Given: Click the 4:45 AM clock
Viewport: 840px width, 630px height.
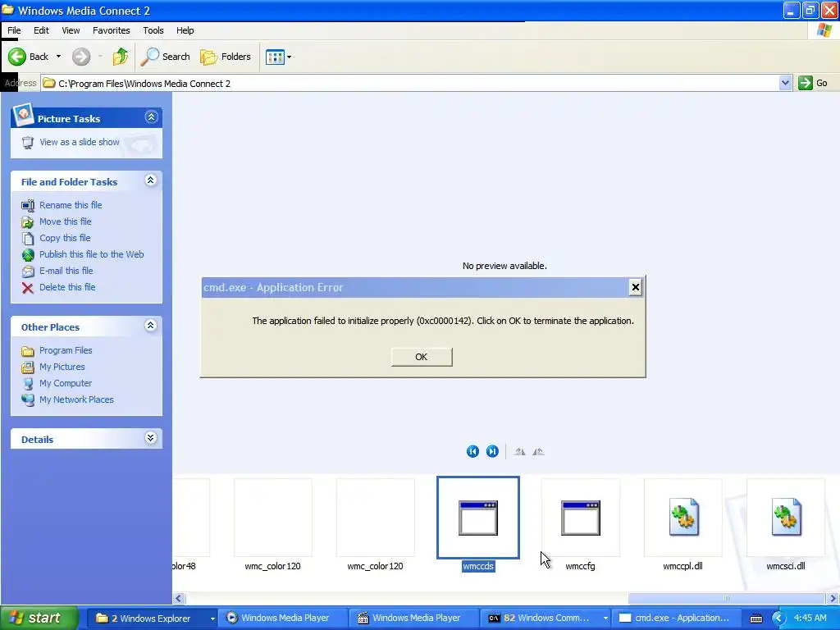Looking at the screenshot, I should coord(810,619).
